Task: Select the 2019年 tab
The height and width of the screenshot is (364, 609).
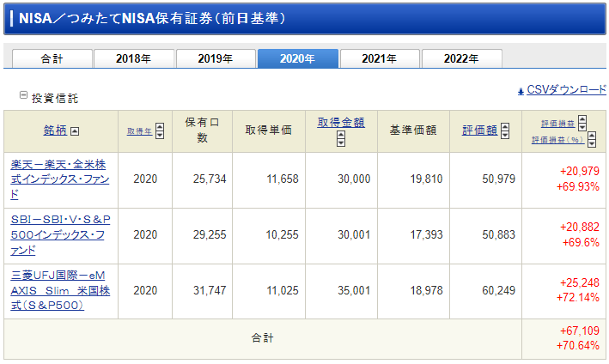Action: pos(215,58)
